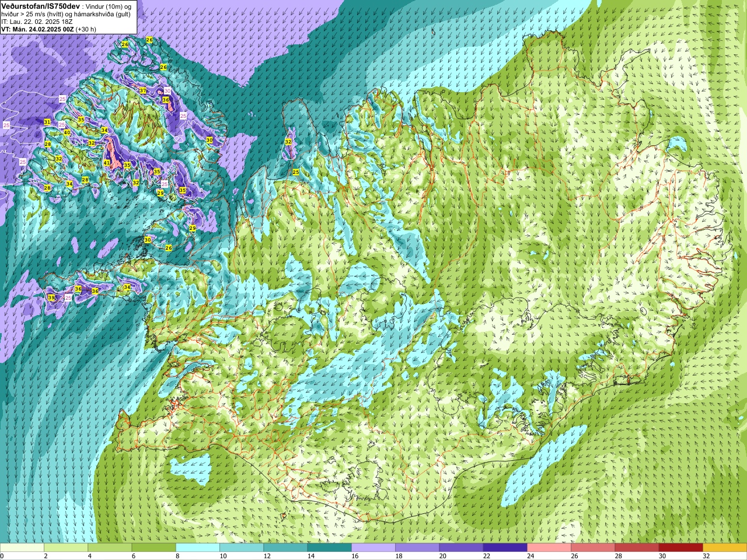The height and width of the screenshot is (560, 747).
Task: Click the yellow 41 maximum gust label
Action: click(x=107, y=163)
